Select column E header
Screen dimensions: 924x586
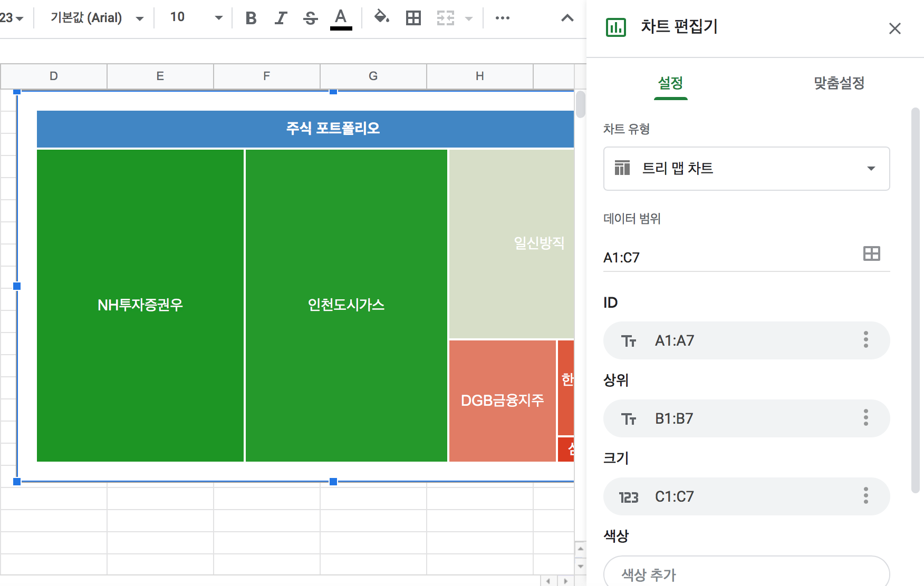click(x=160, y=76)
